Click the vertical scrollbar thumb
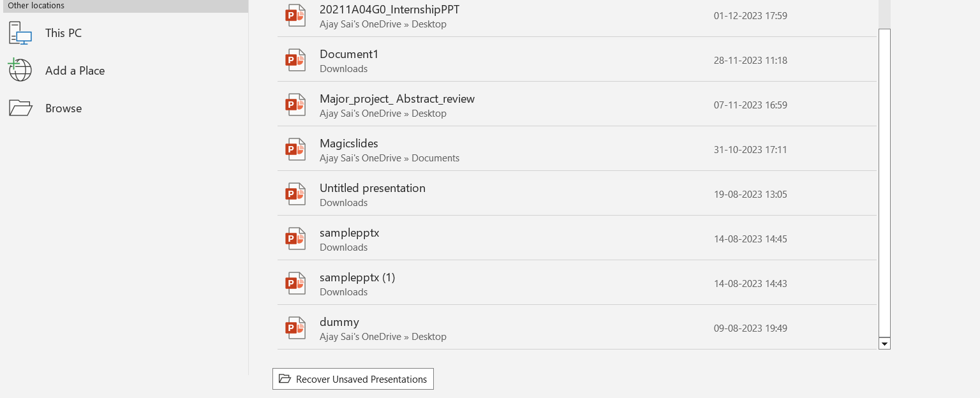This screenshot has width=980, height=398. [884, 182]
